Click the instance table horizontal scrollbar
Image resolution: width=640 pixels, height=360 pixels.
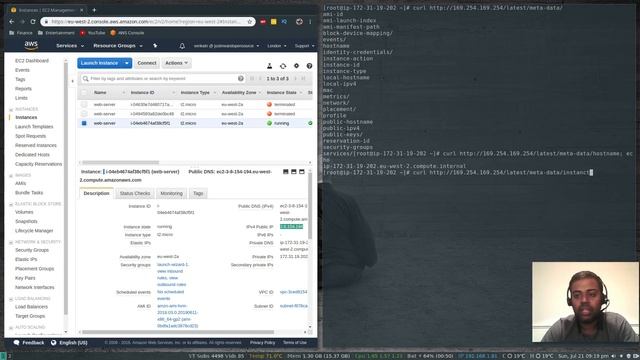coord(120,162)
